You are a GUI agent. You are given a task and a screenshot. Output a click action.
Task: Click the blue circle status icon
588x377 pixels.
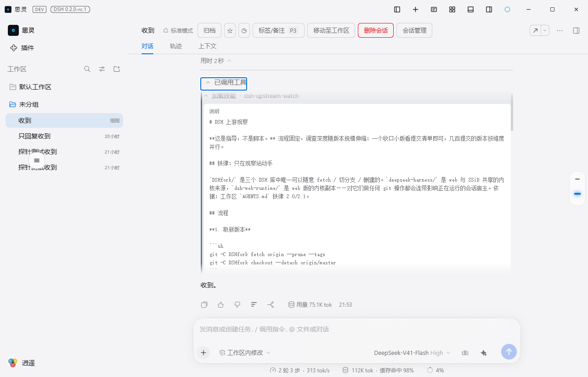point(508,9)
